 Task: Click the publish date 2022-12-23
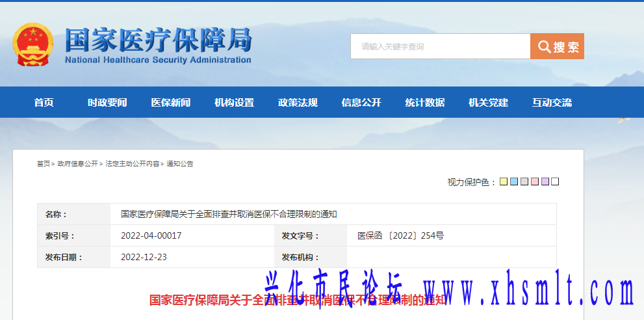144,257
